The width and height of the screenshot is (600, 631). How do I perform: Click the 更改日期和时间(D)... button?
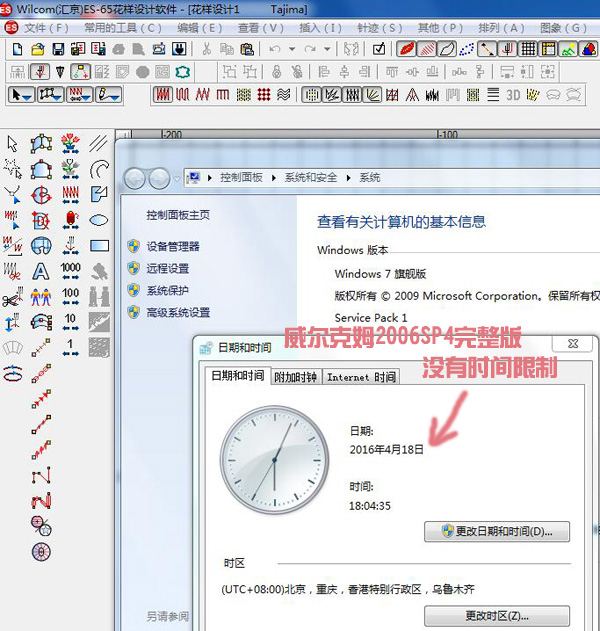point(497,532)
